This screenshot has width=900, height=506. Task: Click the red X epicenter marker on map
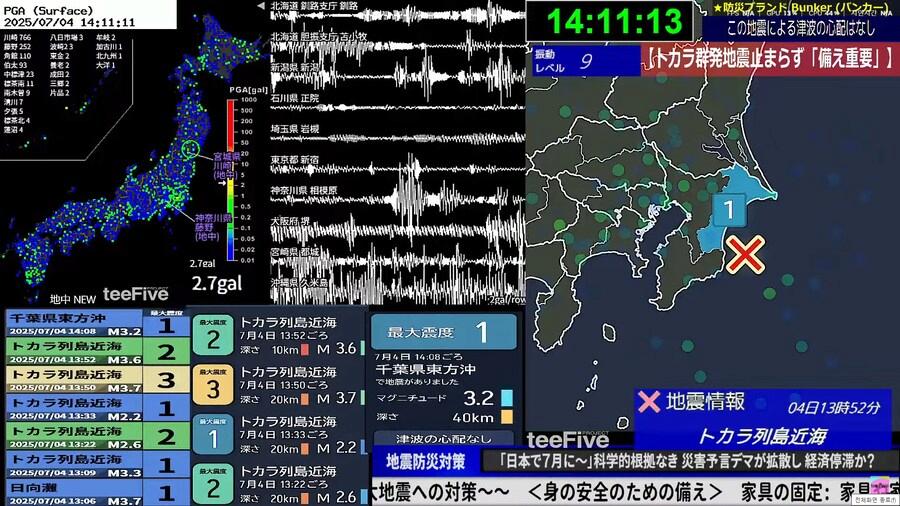coord(745,254)
